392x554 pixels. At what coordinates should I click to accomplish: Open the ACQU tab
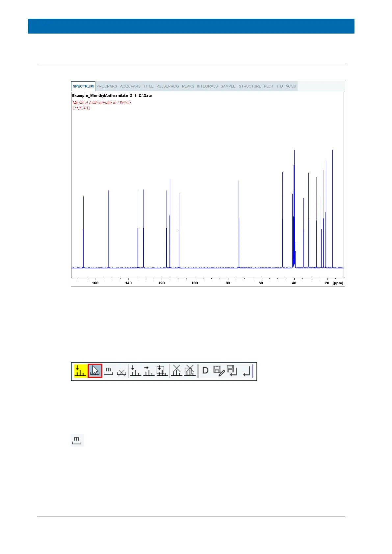(x=291, y=86)
